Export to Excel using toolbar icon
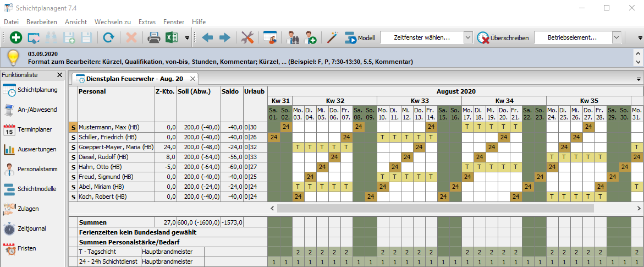The width and height of the screenshot is (644, 267). pos(172,38)
